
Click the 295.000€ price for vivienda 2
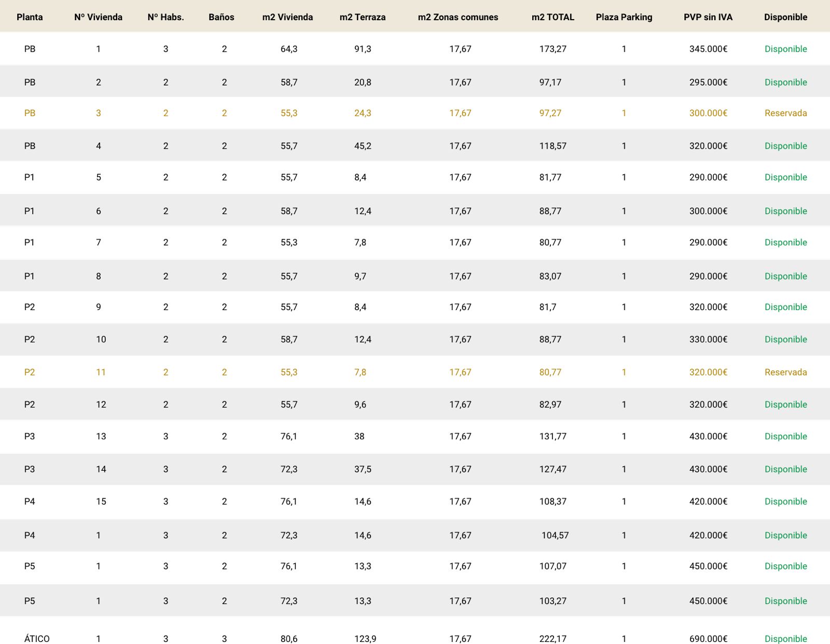pos(708,82)
